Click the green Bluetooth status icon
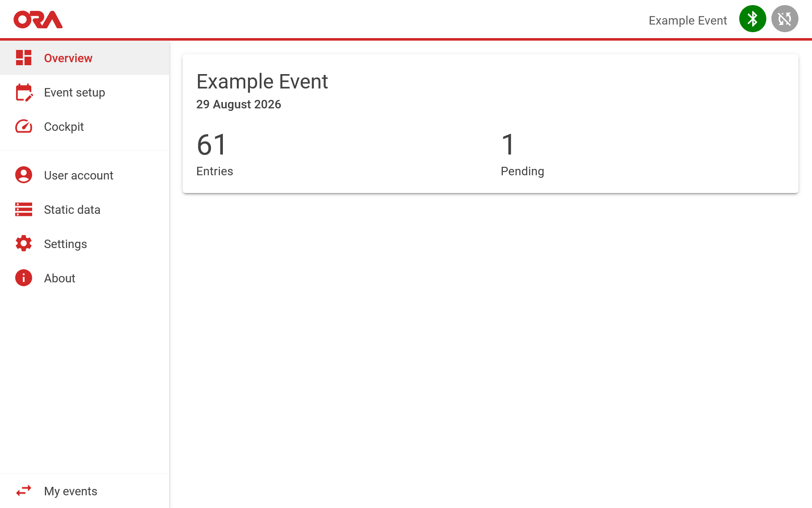Image resolution: width=812 pixels, height=508 pixels. (x=752, y=19)
